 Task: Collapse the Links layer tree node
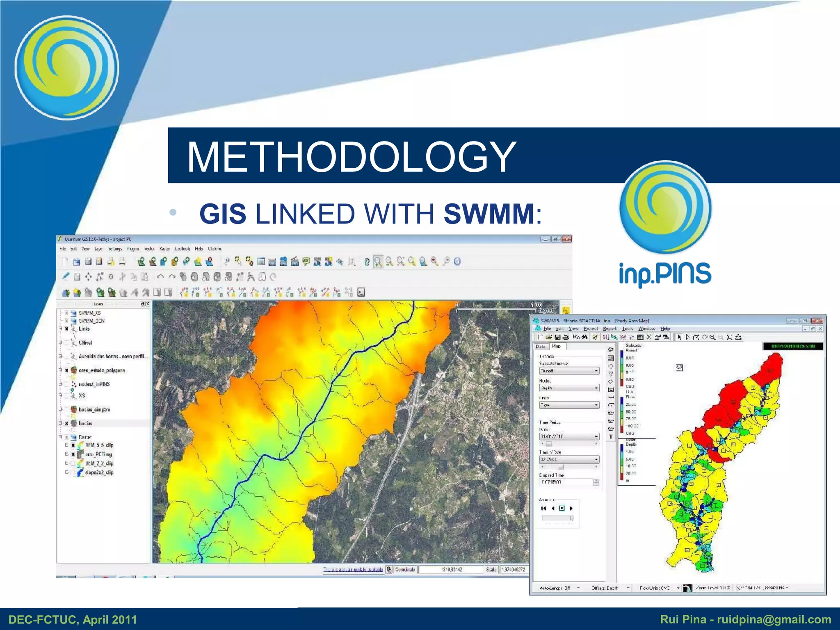(60, 329)
